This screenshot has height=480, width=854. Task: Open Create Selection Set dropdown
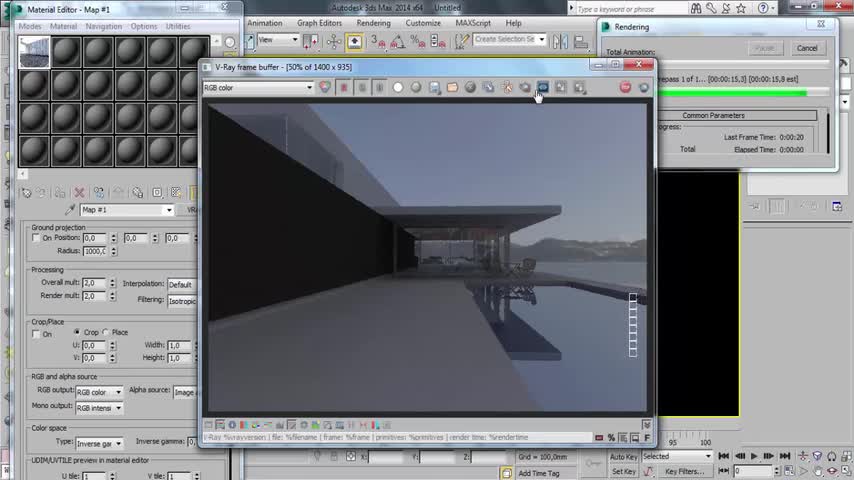[509, 39]
